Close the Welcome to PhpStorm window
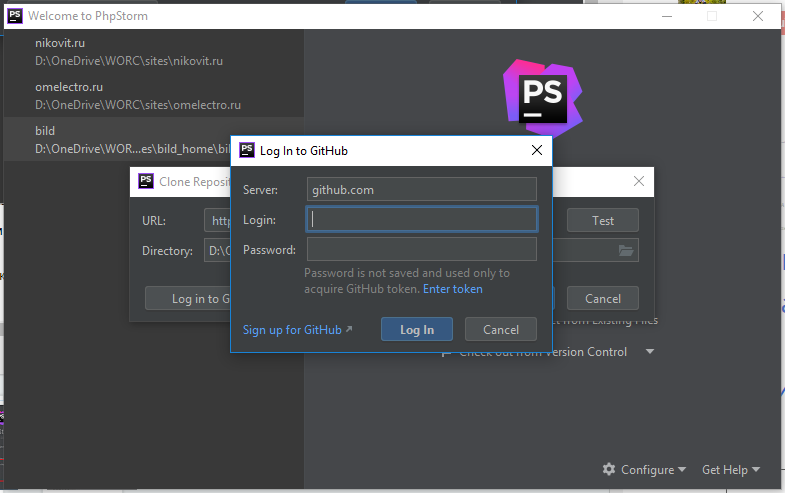The image size is (785, 493). click(x=757, y=16)
